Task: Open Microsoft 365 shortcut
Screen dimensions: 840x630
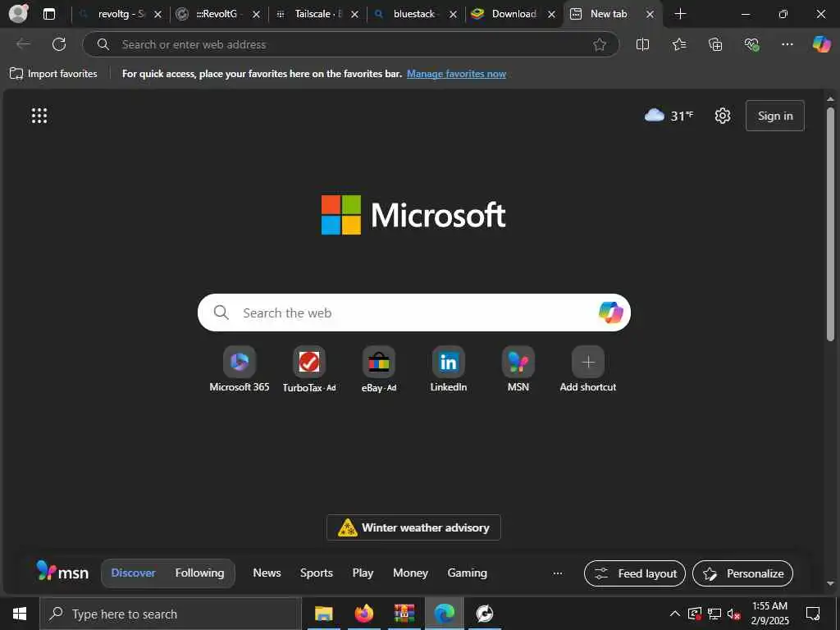Action: click(x=240, y=370)
